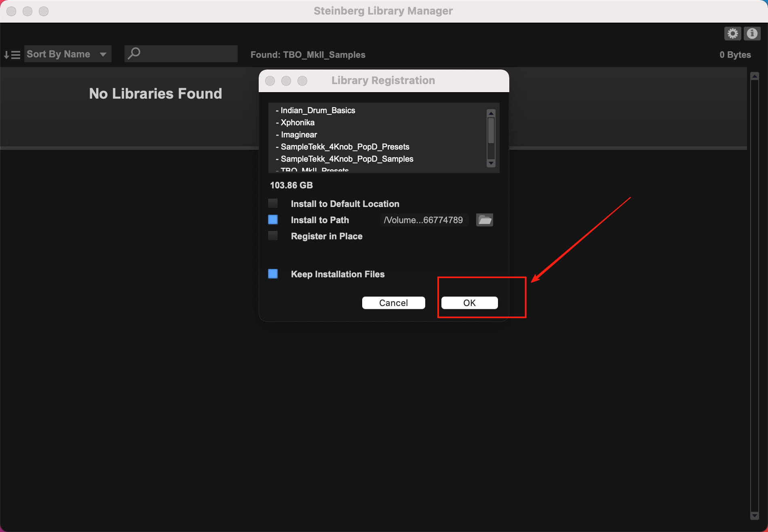The height and width of the screenshot is (532, 768).
Task: Click the Keep Installation Files label
Action: (x=338, y=274)
